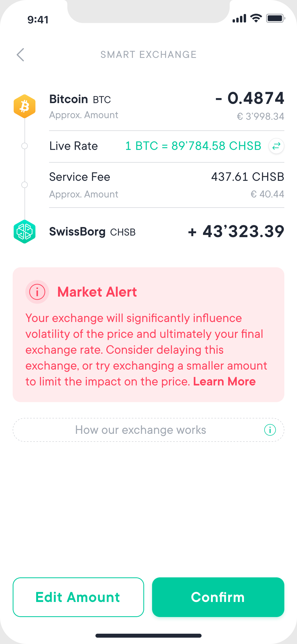297x644 pixels.
Task: Tap the cellular signal bars
Action: coord(239,19)
